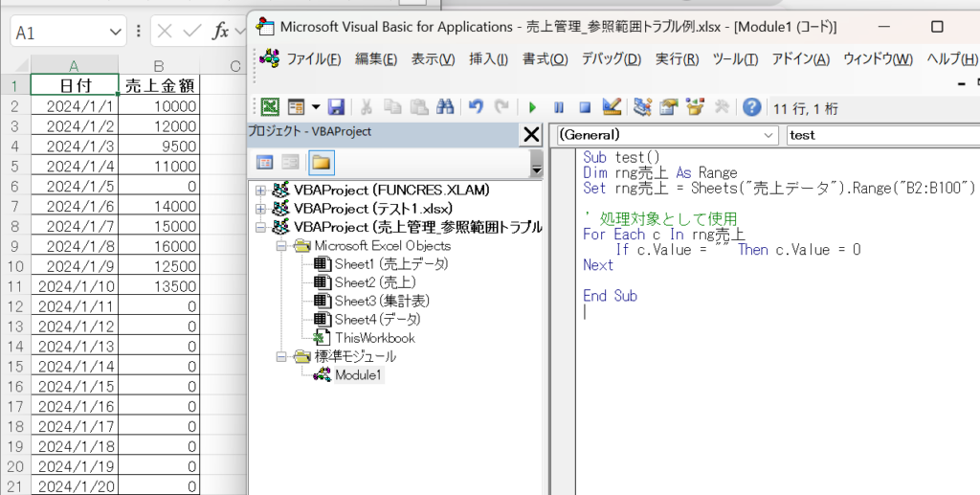Image resolution: width=980 pixels, height=495 pixels.
Task: Open the Object Browser icon
Action: pos(695,107)
